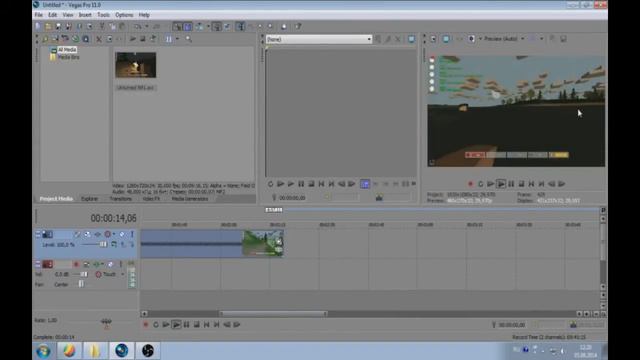Mute the video track
The width and height of the screenshot is (640, 360).
pyautogui.click(x=122, y=234)
